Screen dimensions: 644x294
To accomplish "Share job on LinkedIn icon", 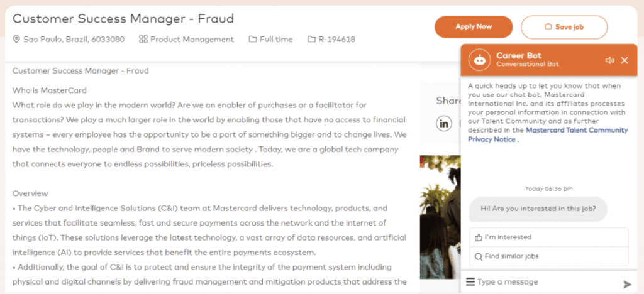I will pos(445,123).
